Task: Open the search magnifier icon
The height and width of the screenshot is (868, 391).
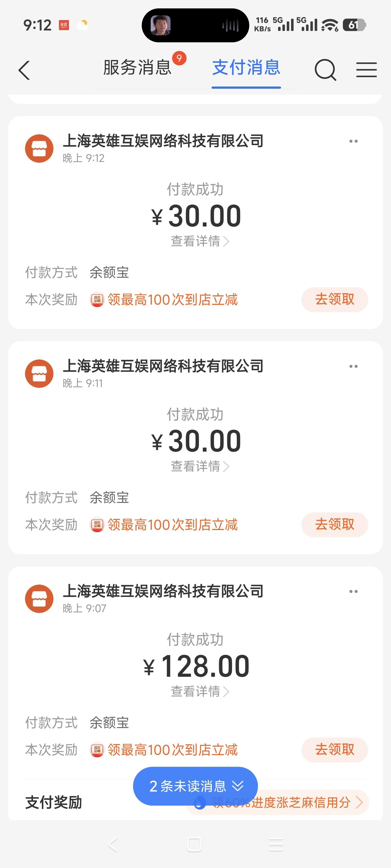Action: click(325, 70)
